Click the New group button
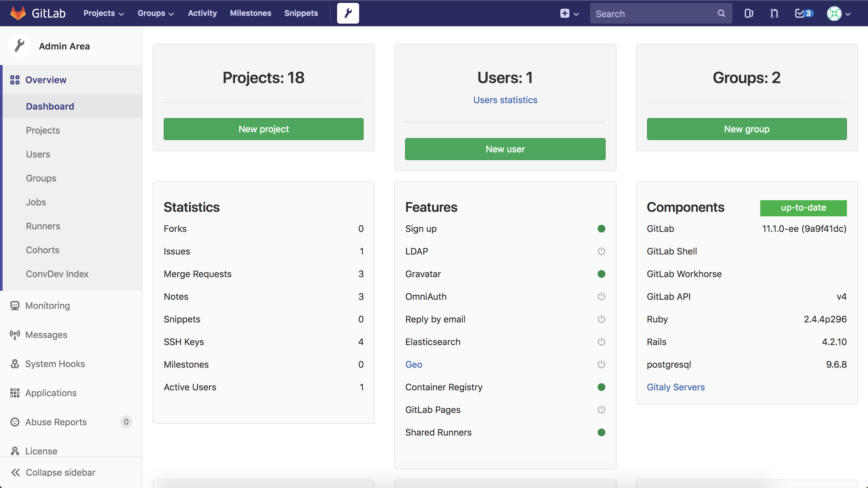The height and width of the screenshot is (488, 868). [x=747, y=129]
